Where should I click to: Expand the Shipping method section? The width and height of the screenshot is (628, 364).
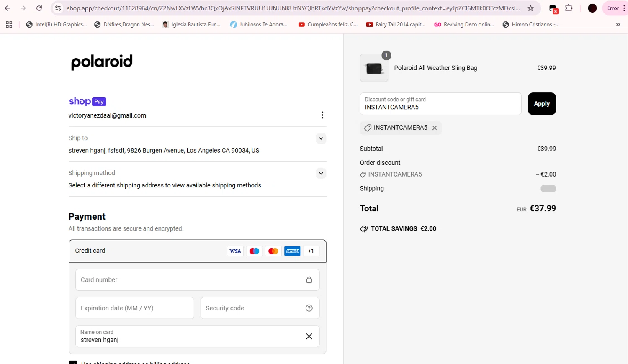(x=321, y=173)
